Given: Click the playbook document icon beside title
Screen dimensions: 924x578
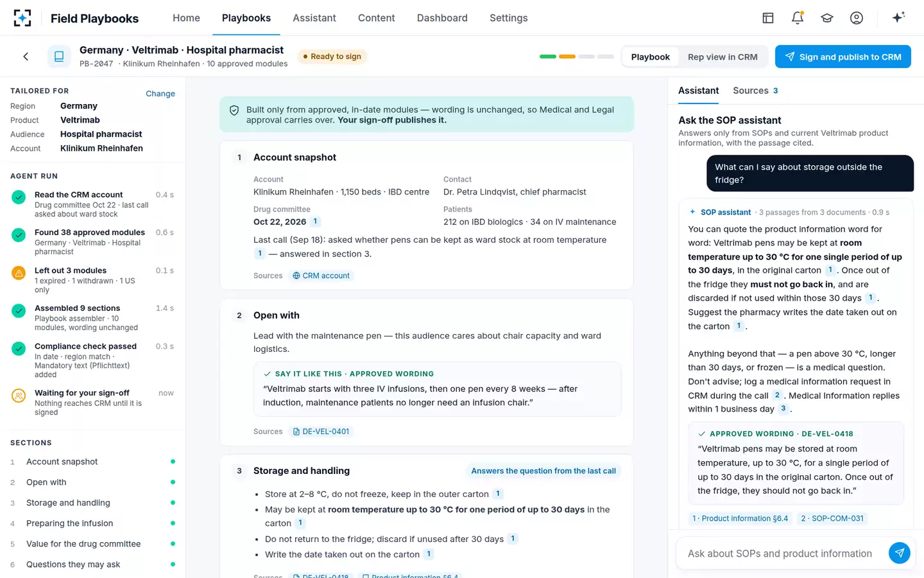Looking at the screenshot, I should [59, 57].
